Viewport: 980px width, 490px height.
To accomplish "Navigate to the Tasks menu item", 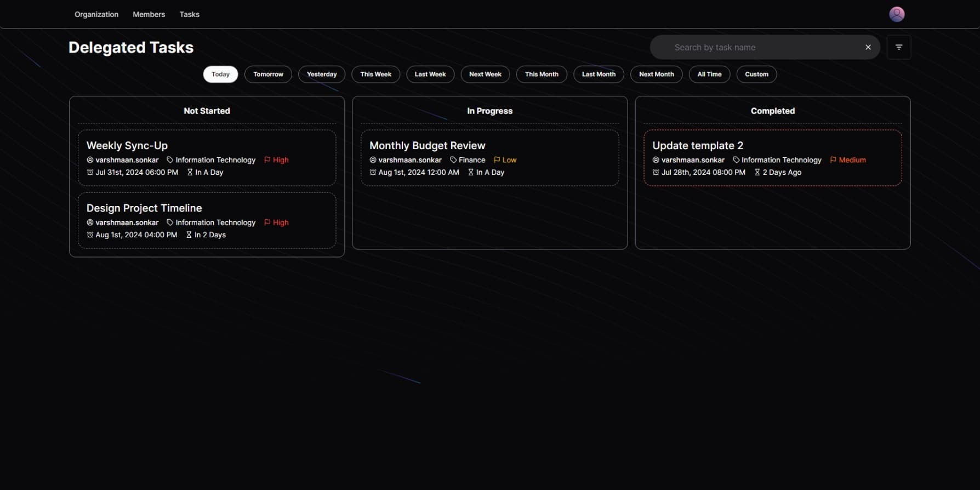I will tap(189, 14).
